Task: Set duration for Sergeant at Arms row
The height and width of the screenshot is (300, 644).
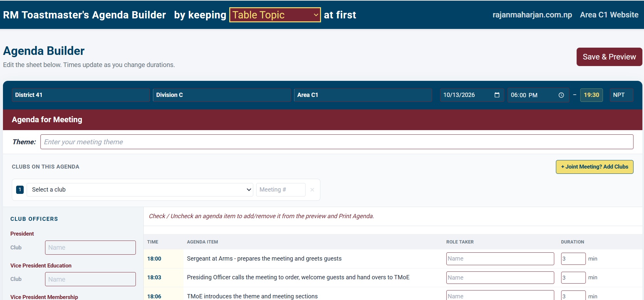Action: (x=573, y=259)
